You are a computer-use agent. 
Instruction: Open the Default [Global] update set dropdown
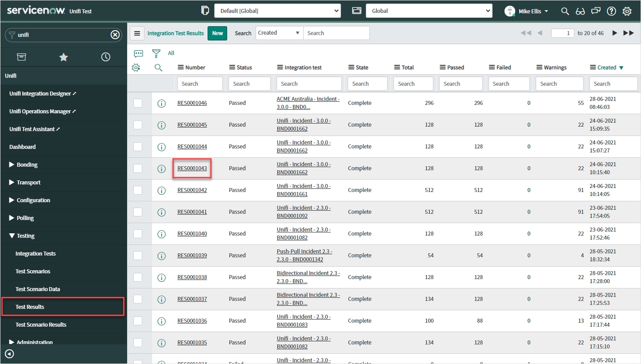click(x=277, y=11)
